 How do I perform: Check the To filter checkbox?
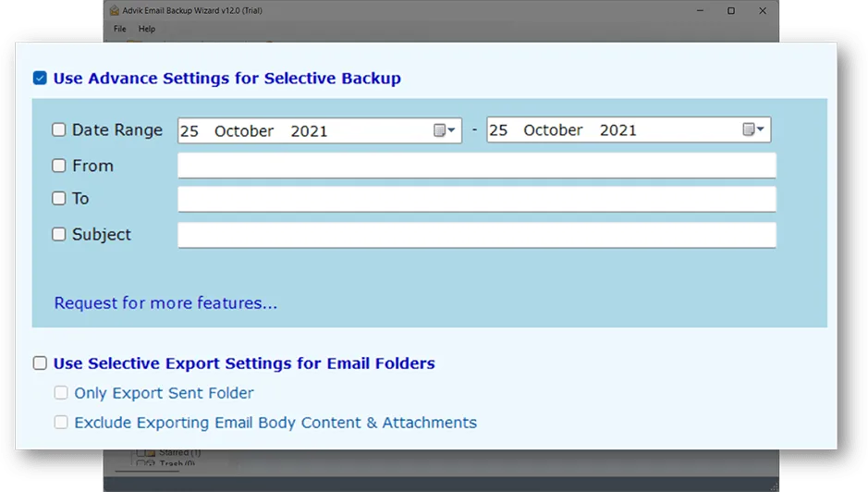(59, 198)
